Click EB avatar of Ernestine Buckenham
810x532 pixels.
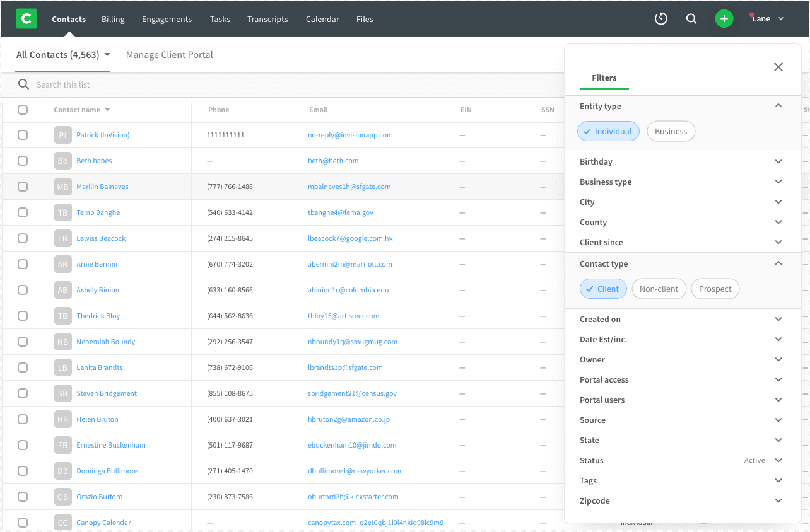[x=62, y=445]
